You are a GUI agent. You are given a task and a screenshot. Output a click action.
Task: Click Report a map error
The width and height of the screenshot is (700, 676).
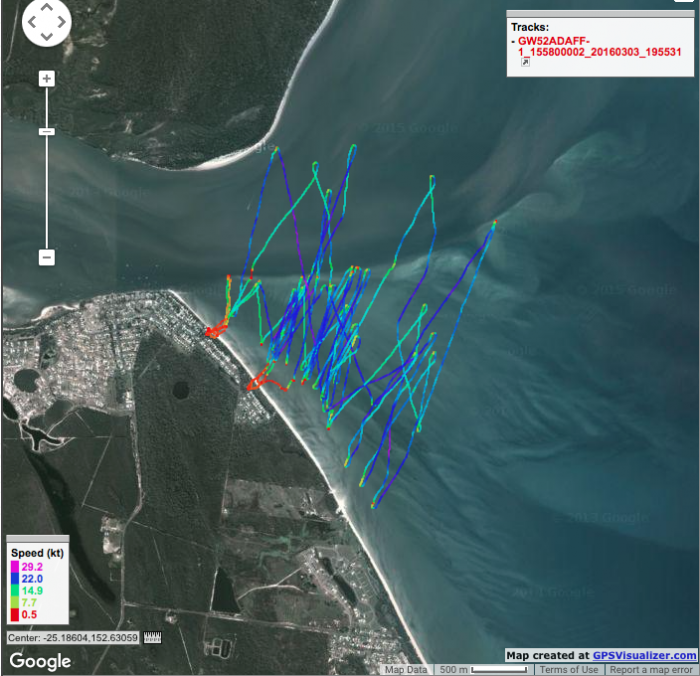(x=651, y=669)
